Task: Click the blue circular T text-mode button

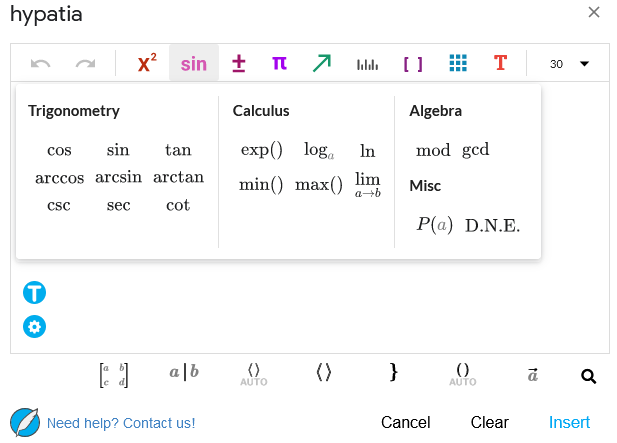Action: coord(34,292)
